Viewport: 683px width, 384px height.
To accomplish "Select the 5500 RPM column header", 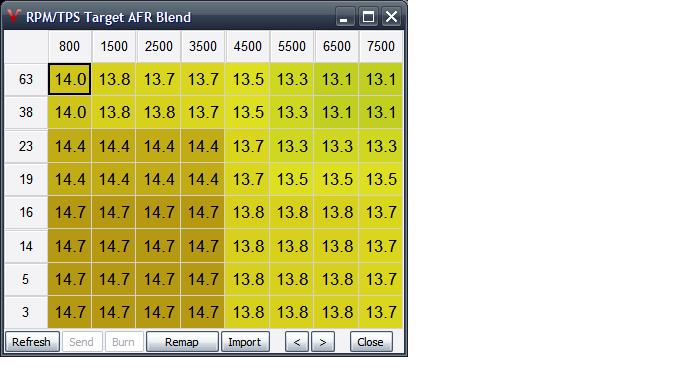I will pos(292,46).
